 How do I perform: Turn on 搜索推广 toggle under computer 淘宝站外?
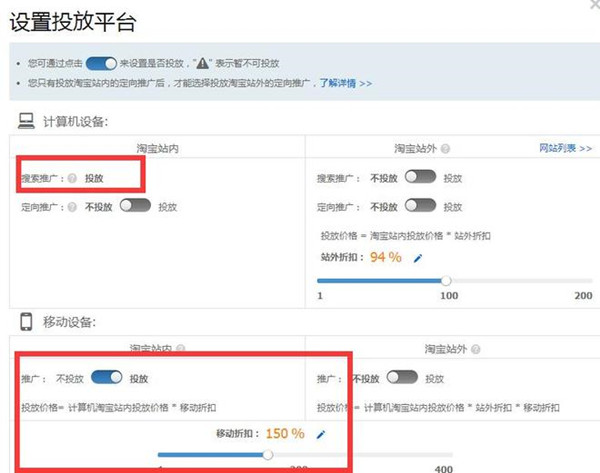420,177
